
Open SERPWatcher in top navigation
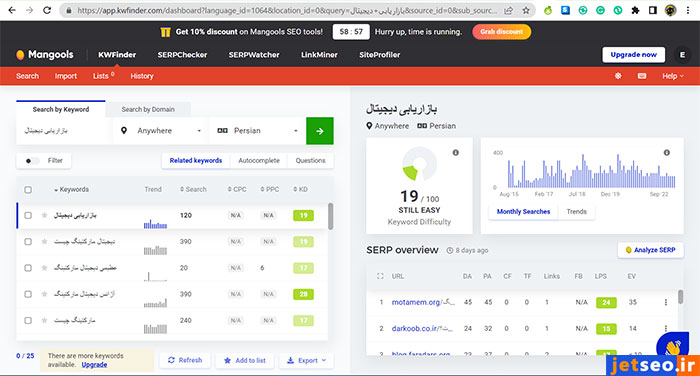pyautogui.click(x=254, y=54)
